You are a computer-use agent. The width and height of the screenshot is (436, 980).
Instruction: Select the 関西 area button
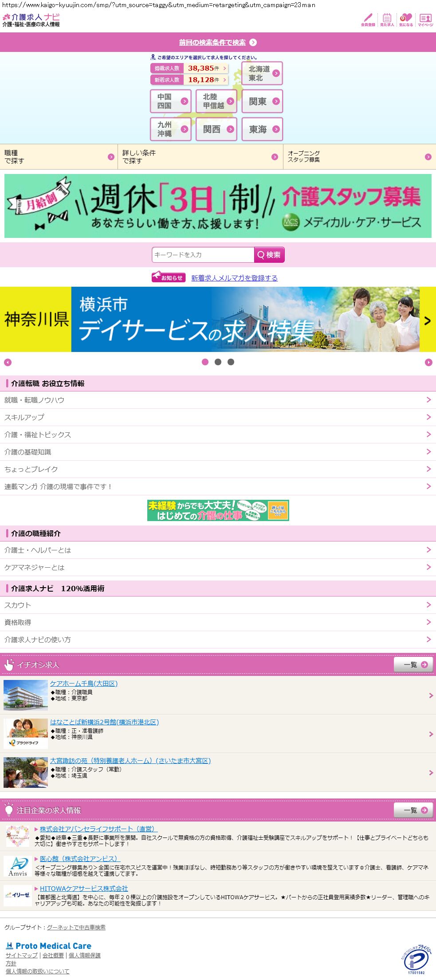pyautogui.click(x=216, y=129)
